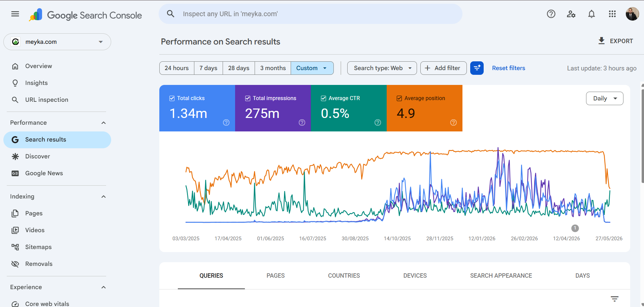Open help for Total impressions card

302,123
